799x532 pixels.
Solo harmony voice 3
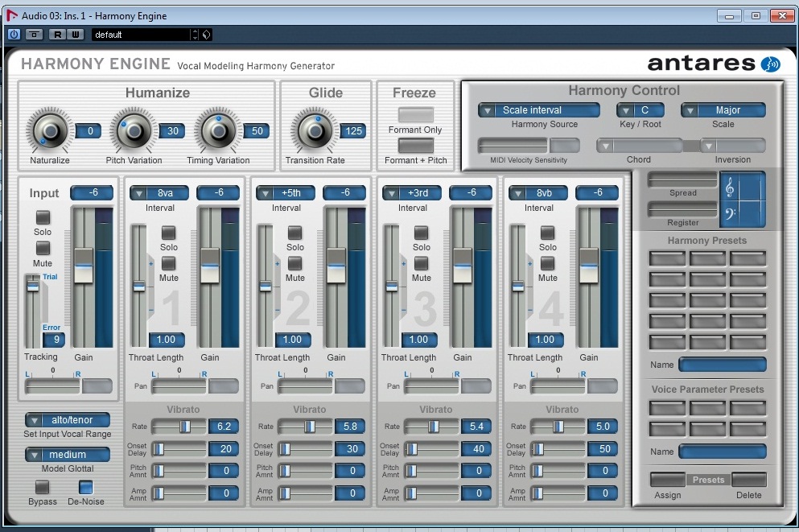pos(422,233)
